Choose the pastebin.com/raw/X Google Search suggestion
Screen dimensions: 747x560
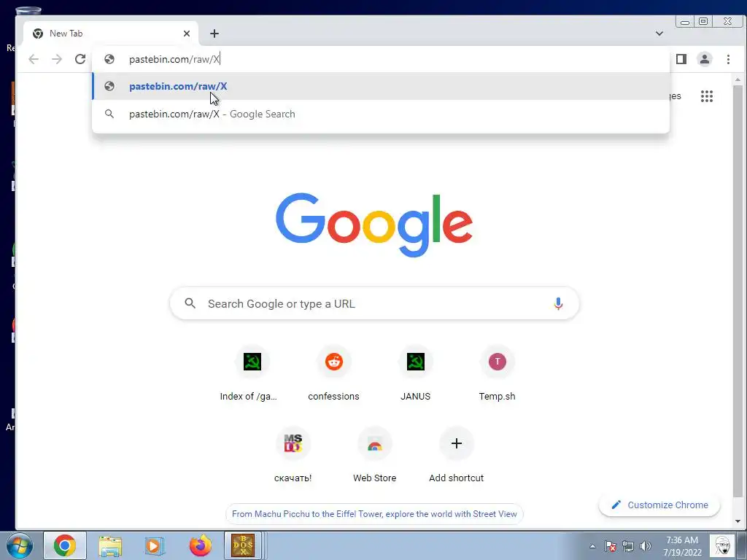point(381,114)
